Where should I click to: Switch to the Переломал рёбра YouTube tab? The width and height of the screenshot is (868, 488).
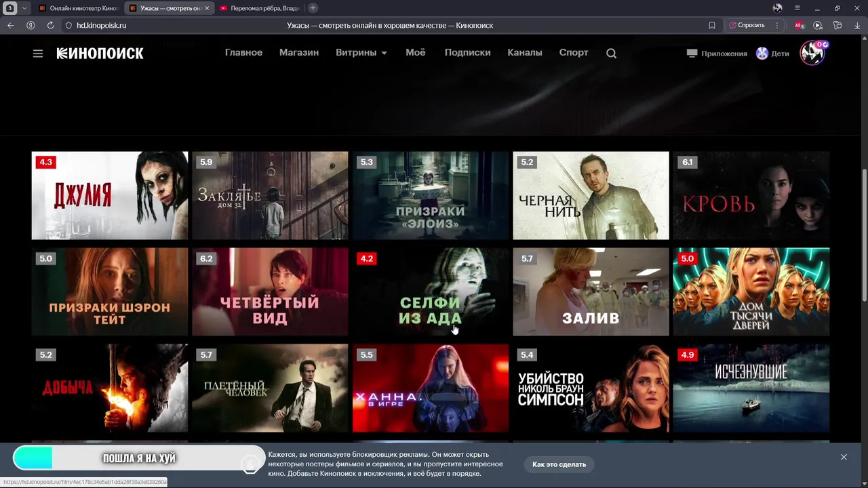pyautogui.click(x=260, y=8)
